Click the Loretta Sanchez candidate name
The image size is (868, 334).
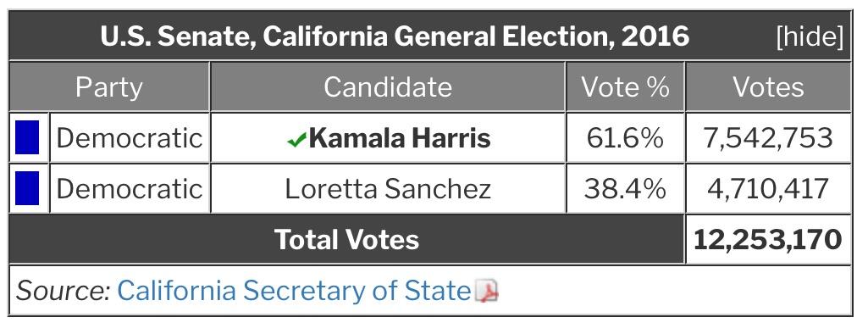click(388, 189)
